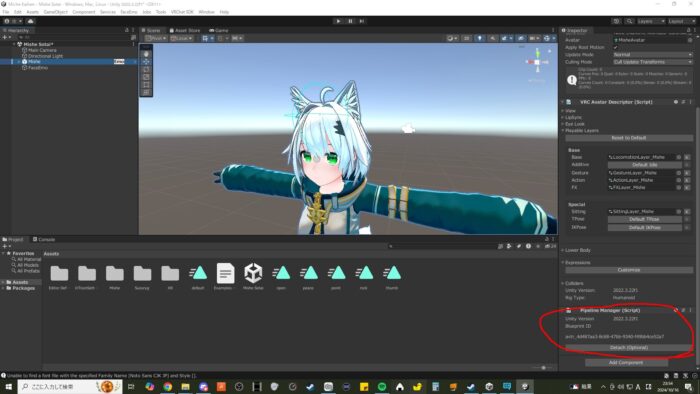The image size is (700, 394).
Task: Click the Reset to Default button
Action: 629,138
